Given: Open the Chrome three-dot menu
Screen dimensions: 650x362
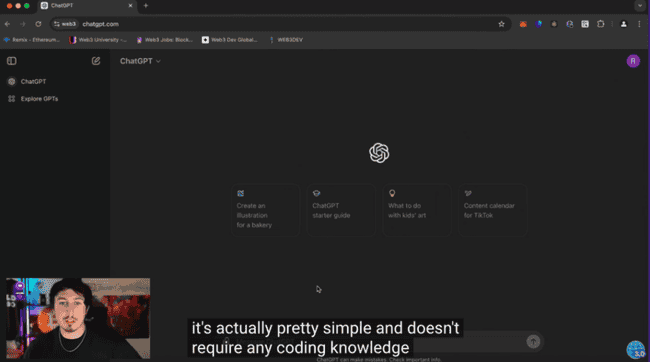Looking at the screenshot, I should pos(639,24).
